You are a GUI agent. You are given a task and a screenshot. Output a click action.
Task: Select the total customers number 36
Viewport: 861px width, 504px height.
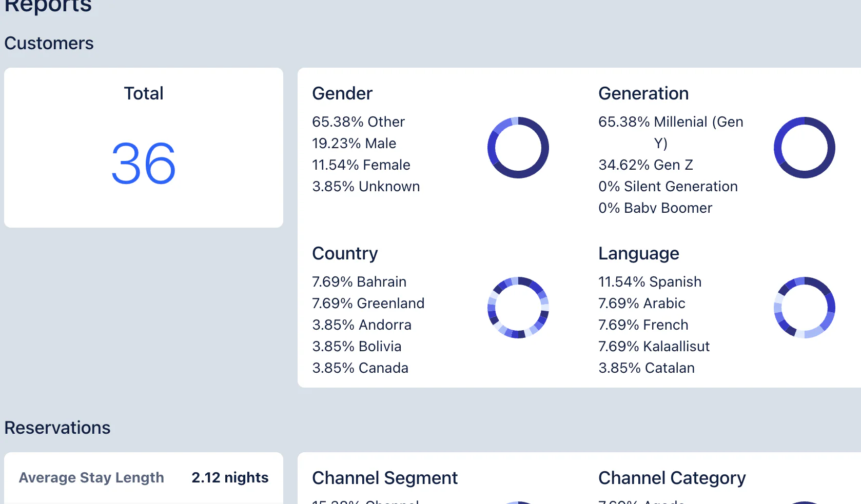[x=144, y=164]
